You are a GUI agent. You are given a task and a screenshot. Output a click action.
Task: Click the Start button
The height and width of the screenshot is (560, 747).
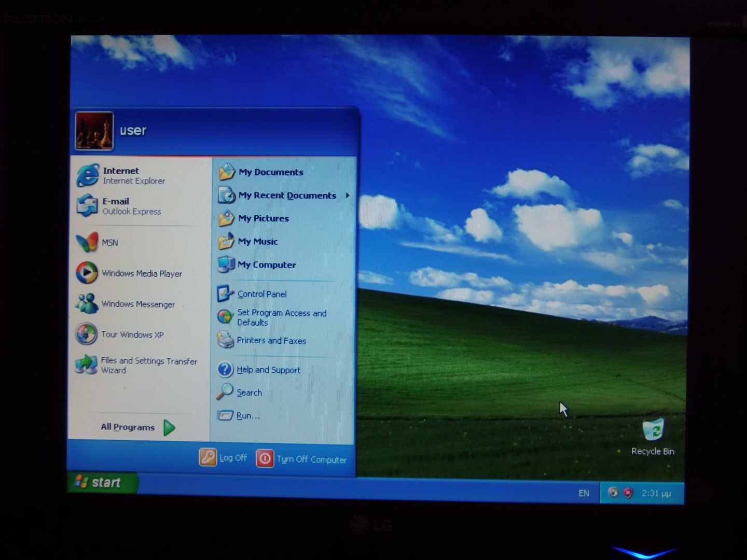click(103, 482)
